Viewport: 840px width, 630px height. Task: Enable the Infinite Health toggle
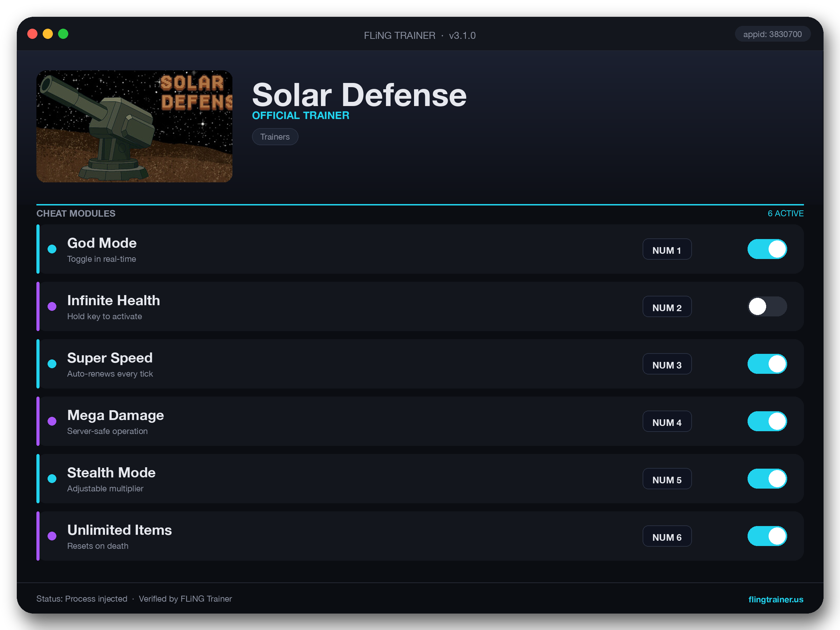tap(767, 307)
